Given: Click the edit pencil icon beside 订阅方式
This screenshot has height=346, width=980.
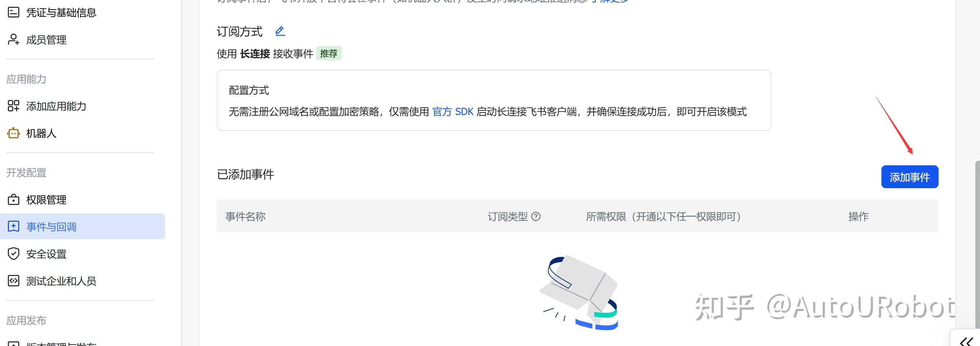Looking at the screenshot, I should [x=280, y=31].
